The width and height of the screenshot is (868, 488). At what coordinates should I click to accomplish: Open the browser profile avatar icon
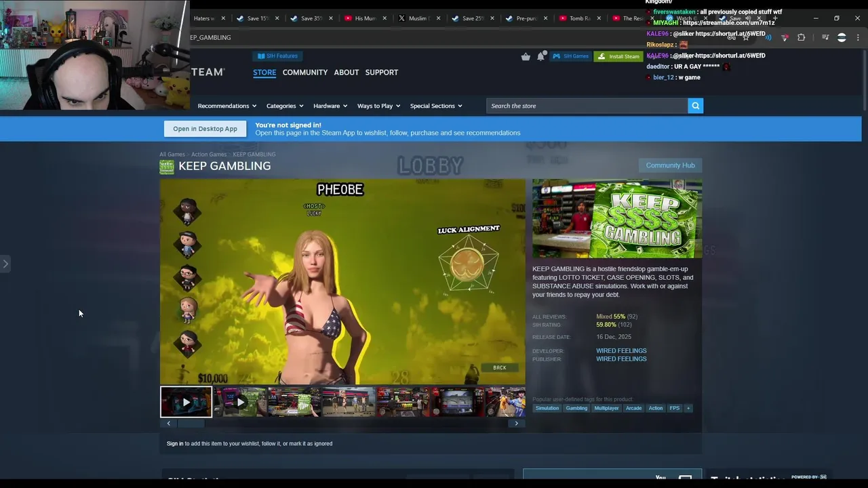coord(842,37)
